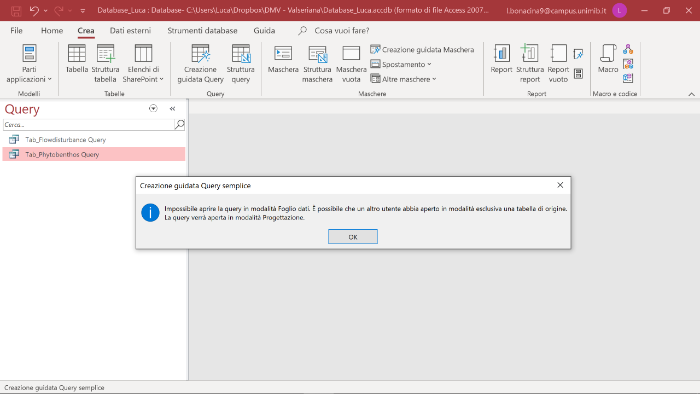Click the Modulo icon in Macro e codice
The height and width of the screenshot is (394, 700).
point(628,49)
